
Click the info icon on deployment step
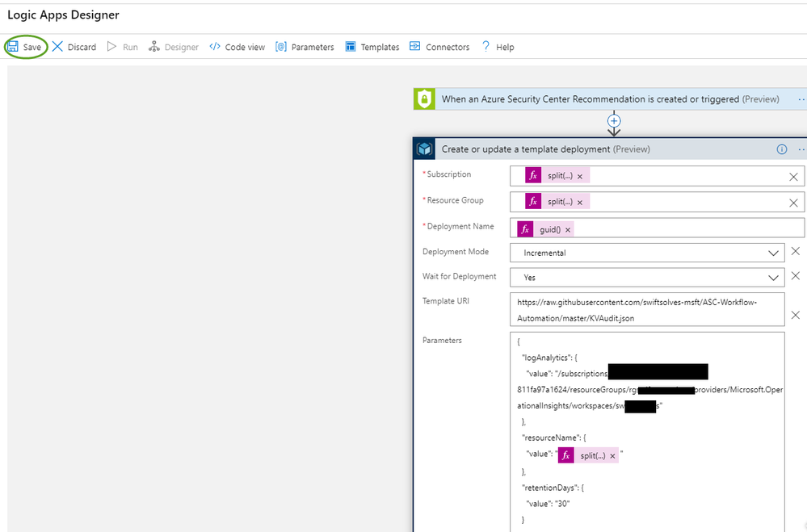coord(782,149)
